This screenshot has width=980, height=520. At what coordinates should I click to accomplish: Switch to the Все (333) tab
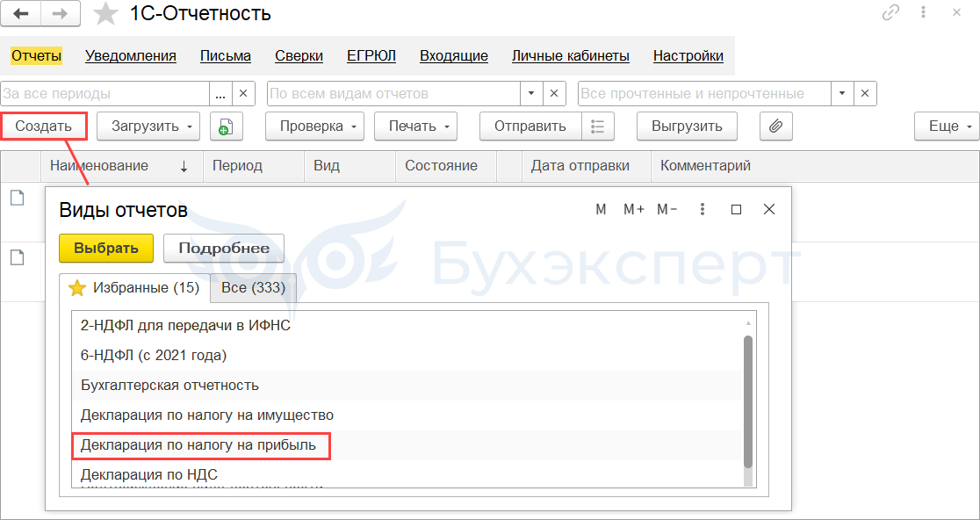pos(253,288)
